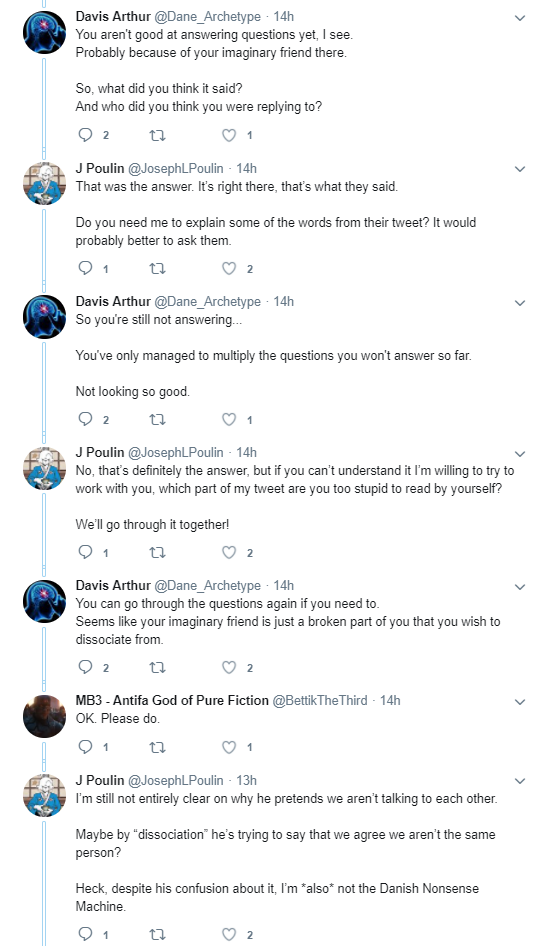
Task: Like the 'Danish Nonsense Machine' tweet
Action: coord(229,935)
